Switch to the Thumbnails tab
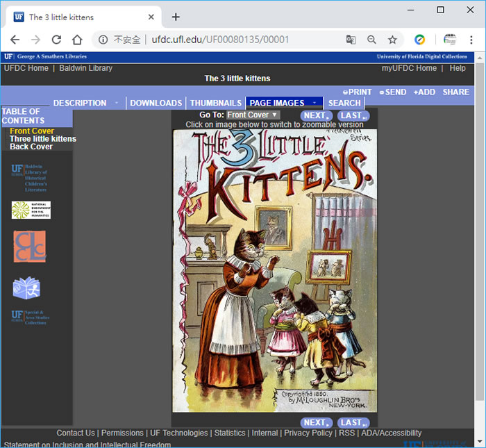Image resolution: width=486 pixels, height=448 pixels. (x=216, y=103)
